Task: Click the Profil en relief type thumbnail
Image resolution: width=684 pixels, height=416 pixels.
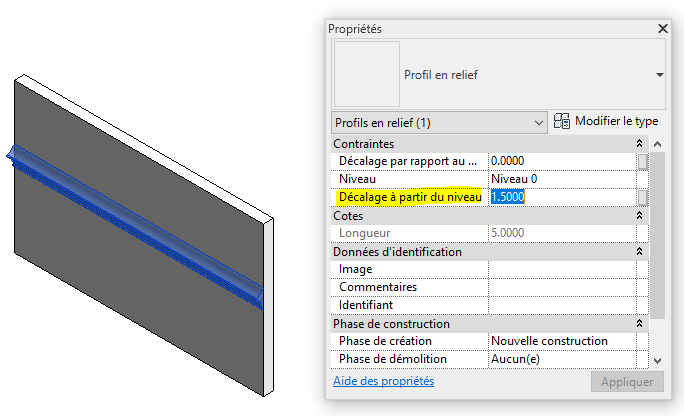Action: 365,74
